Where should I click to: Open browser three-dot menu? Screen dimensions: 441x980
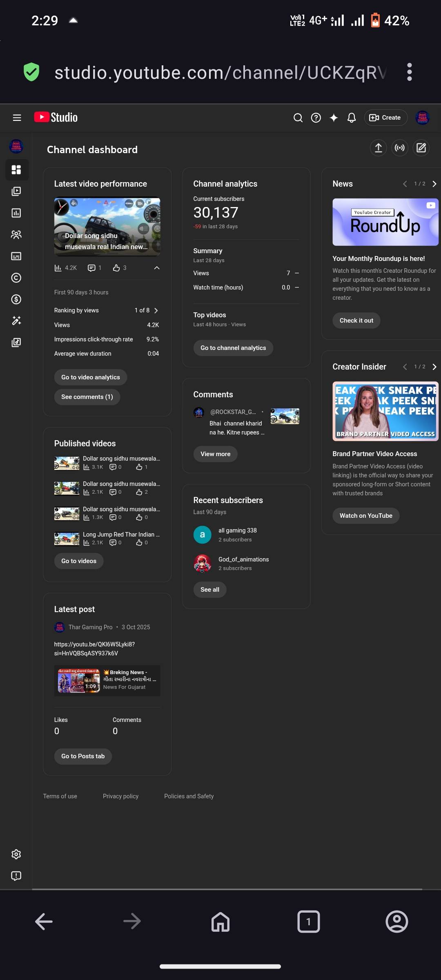tap(409, 72)
